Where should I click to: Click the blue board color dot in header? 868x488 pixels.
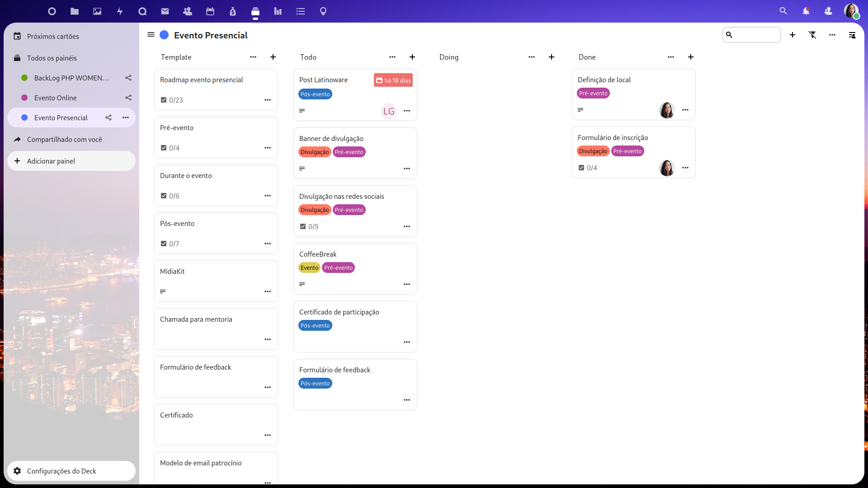(x=165, y=35)
